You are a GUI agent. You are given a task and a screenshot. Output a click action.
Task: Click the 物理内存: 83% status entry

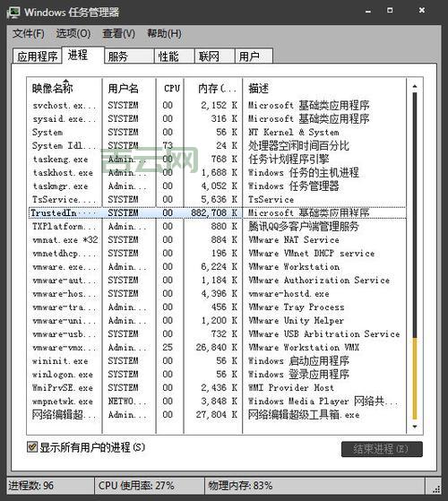click(x=240, y=486)
